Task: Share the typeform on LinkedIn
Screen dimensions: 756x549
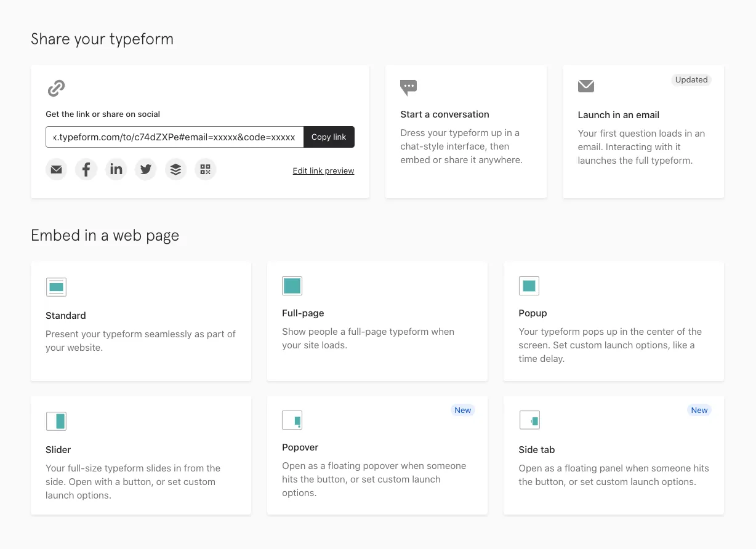Action: pos(116,169)
